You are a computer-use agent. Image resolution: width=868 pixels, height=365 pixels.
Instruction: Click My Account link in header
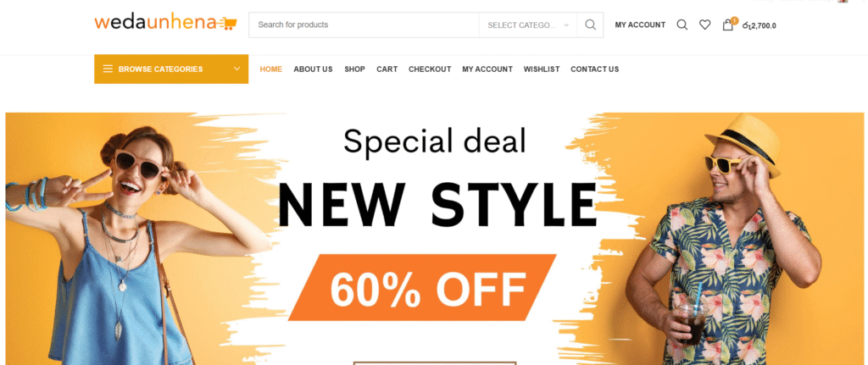point(640,25)
